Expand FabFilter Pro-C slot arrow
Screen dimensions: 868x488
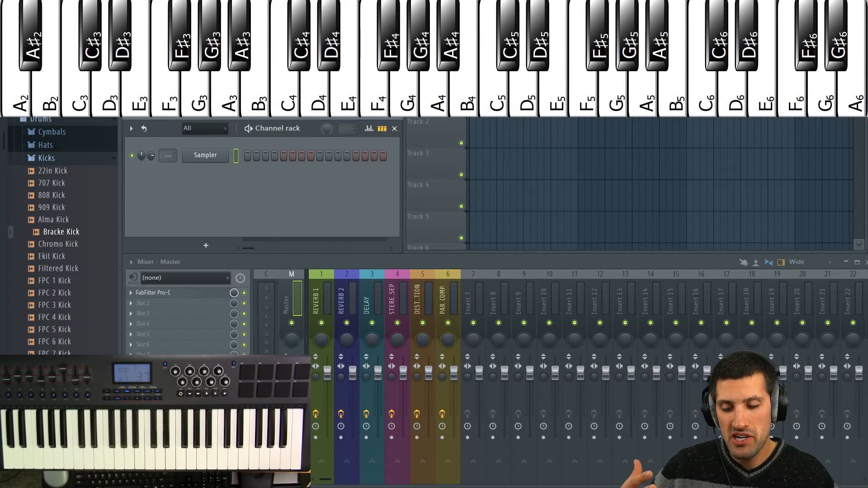[131, 293]
